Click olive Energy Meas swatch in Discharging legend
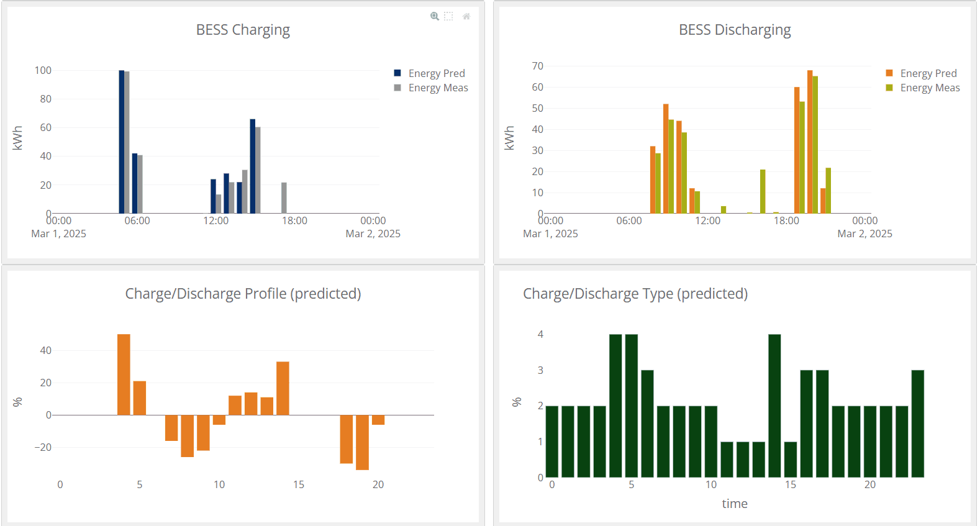Image resolution: width=980 pixels, height=526 pixels. [889, 88]
